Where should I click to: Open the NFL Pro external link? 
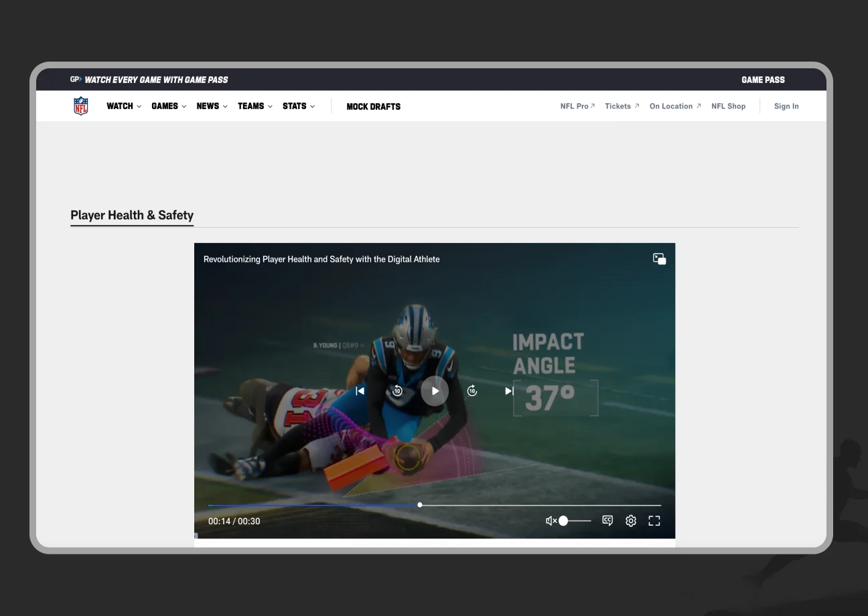click(578, 106)
